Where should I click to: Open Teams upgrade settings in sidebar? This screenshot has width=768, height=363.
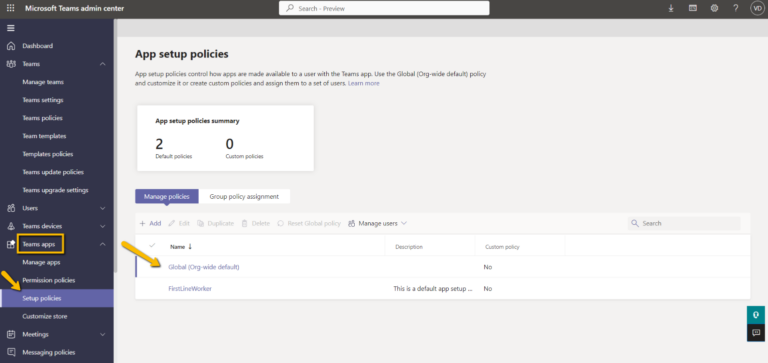click(x=55, y=190)
